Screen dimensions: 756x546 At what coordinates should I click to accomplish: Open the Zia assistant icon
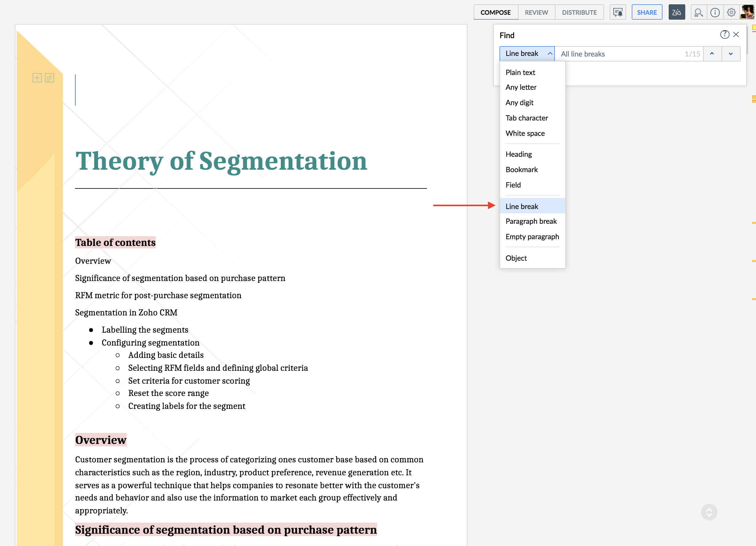coord(676,12)
